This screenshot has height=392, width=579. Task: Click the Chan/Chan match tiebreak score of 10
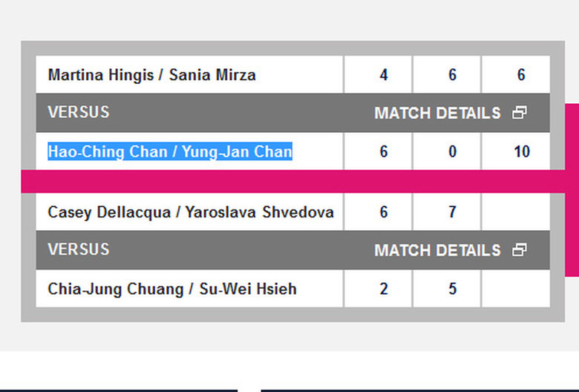(521, 152)
